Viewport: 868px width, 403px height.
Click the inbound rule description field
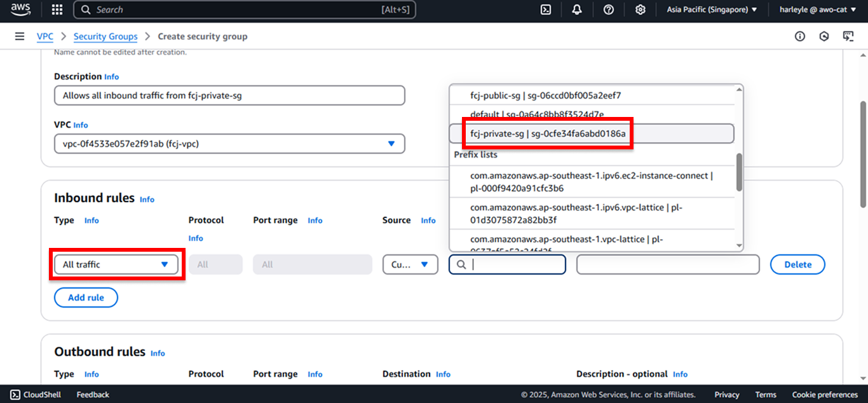click(x=668, y=264)
